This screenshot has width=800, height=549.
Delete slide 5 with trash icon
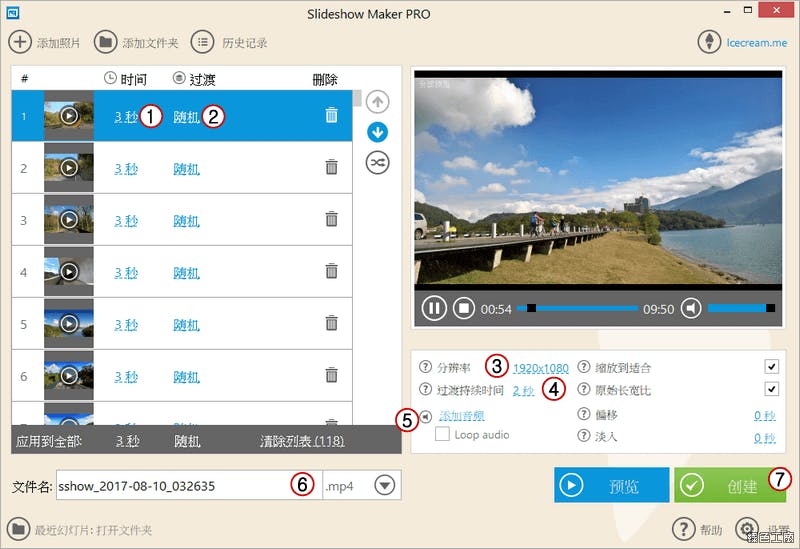pyautogui.click(x=332, y=323)
